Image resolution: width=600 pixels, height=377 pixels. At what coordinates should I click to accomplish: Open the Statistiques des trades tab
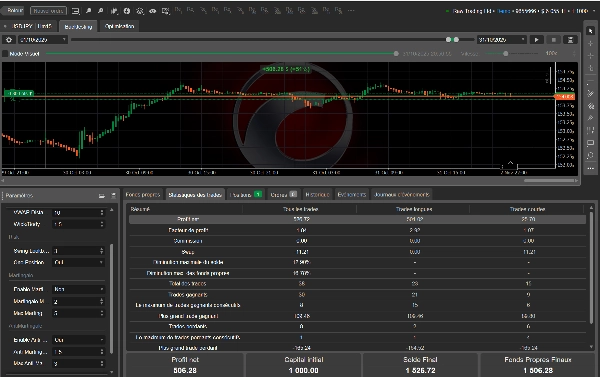(195, 195)
